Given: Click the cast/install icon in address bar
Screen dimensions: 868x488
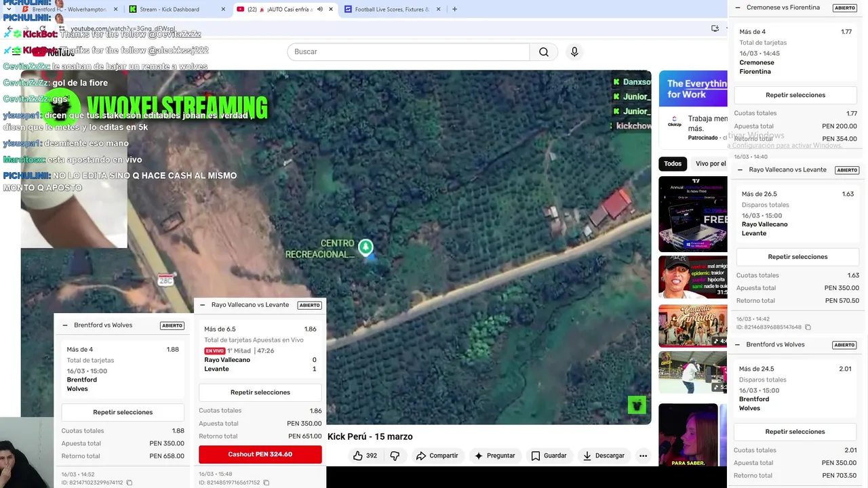Looking at the screenshot, I should coord(715,28).
